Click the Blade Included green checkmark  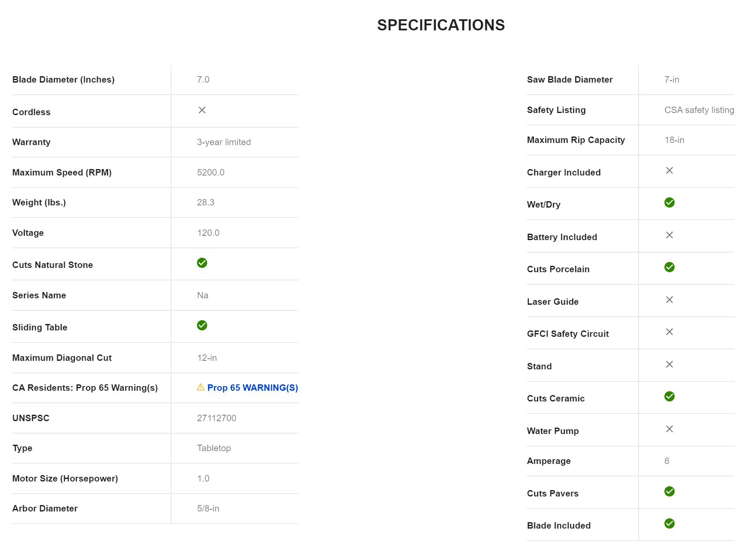[670, 523]
